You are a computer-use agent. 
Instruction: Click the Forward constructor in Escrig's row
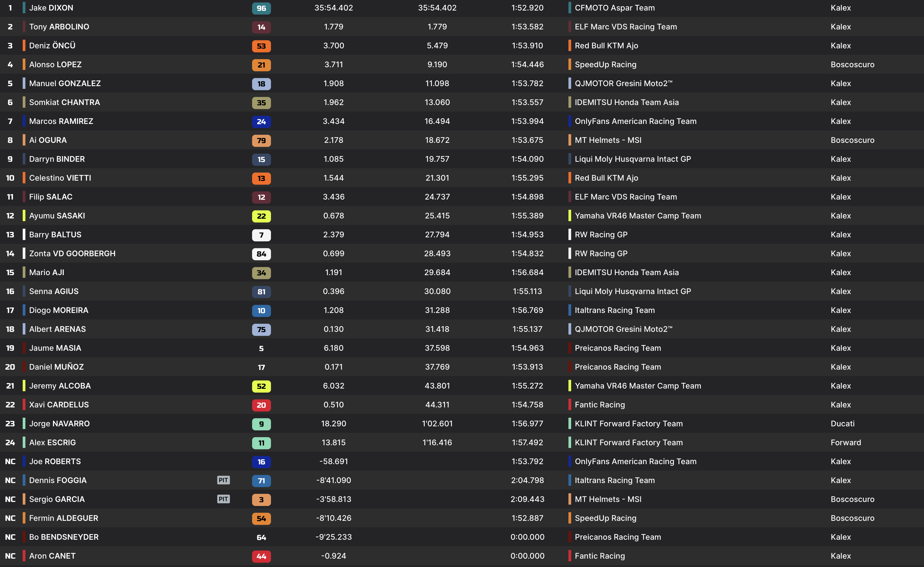click(x=846, y=443)
